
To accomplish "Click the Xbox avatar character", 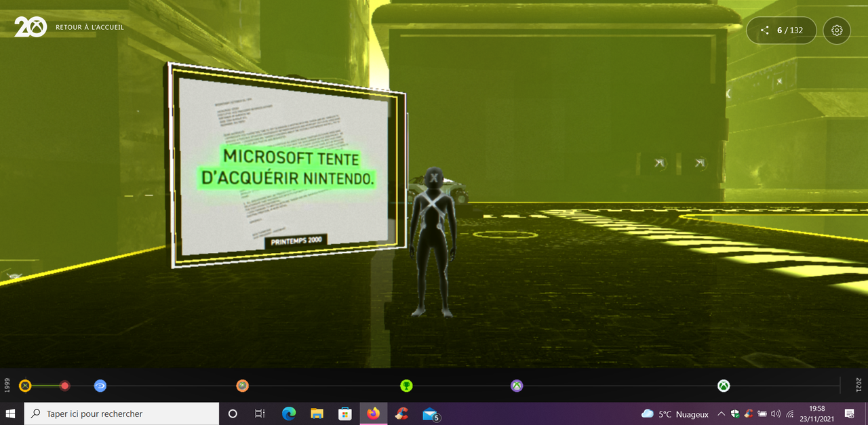I will coord(433,242).
